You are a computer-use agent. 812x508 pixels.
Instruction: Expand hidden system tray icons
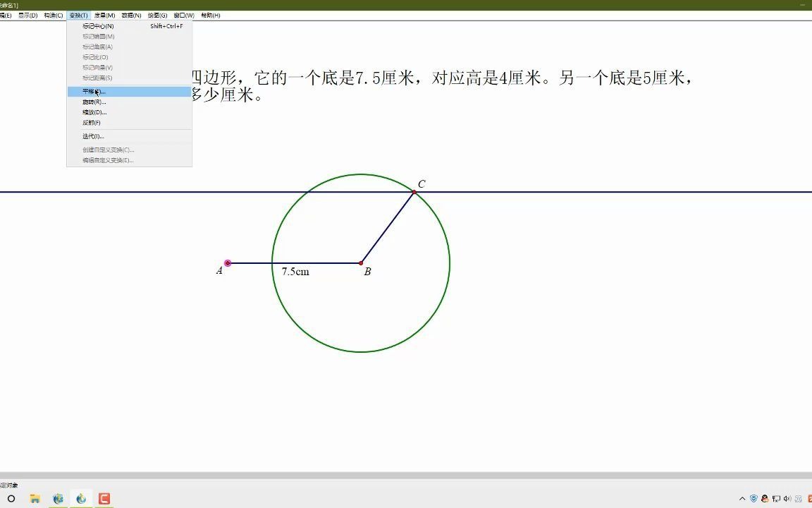(x=742, y=499)
